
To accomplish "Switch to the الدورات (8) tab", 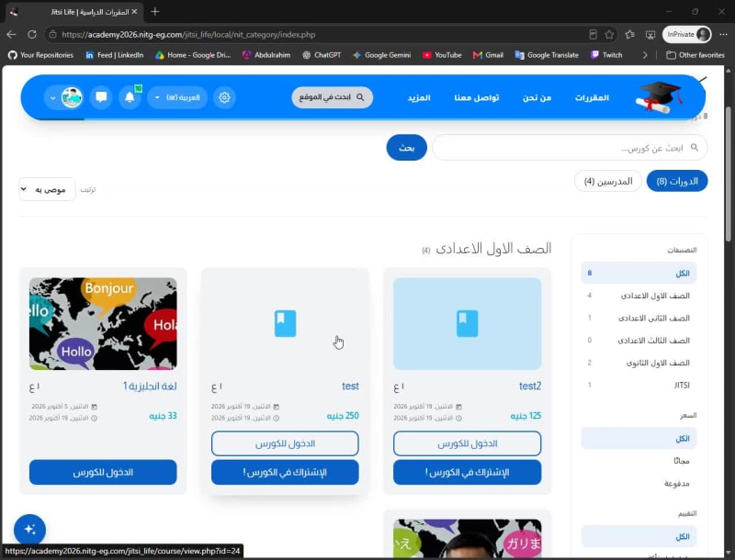I will (x=677, y=181).
